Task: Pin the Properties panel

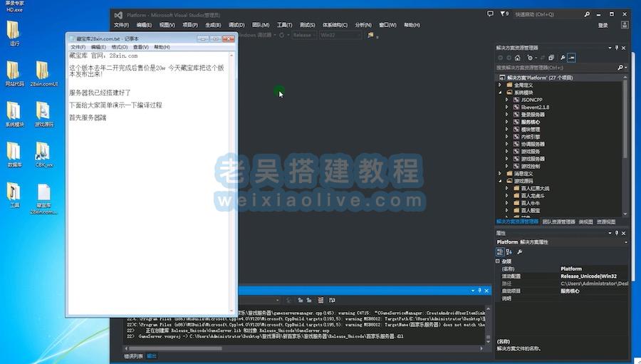Action: [x=617, y=233]
